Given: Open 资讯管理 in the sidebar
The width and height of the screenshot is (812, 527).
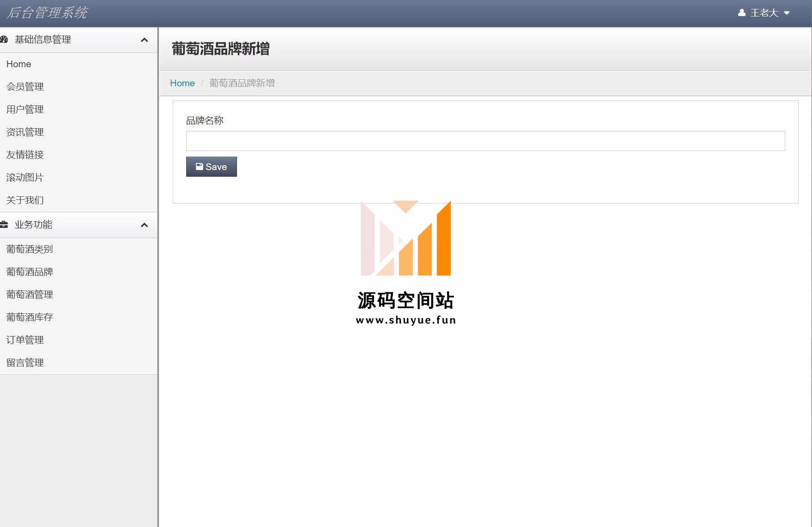Looking at the screenshot, I should point(25,132).
